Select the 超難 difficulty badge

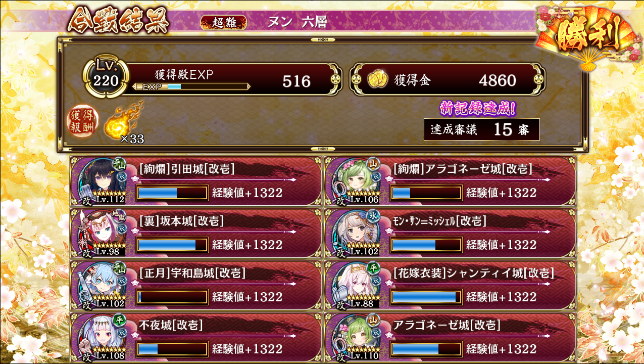tap(223, 22)
